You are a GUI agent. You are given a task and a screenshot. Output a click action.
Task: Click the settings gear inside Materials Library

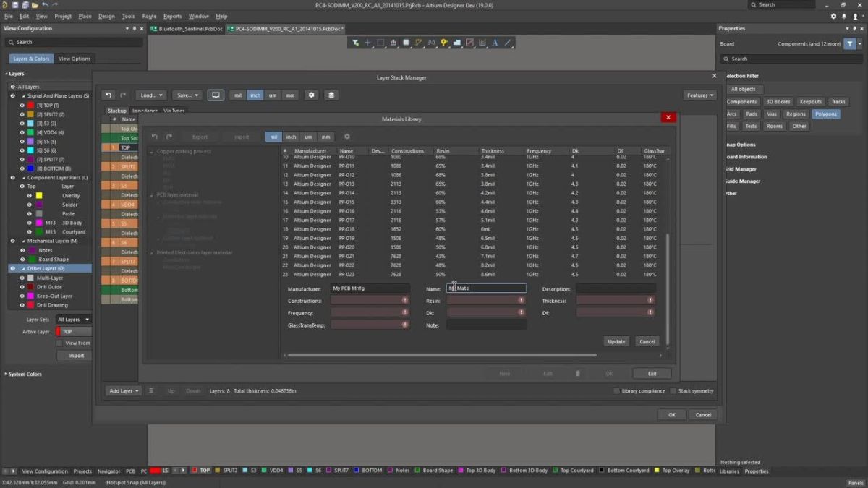click(348, 137)
